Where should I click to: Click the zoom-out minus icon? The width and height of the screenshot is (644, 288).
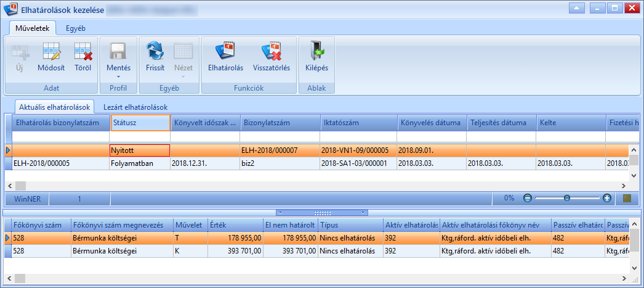[528, 198]
